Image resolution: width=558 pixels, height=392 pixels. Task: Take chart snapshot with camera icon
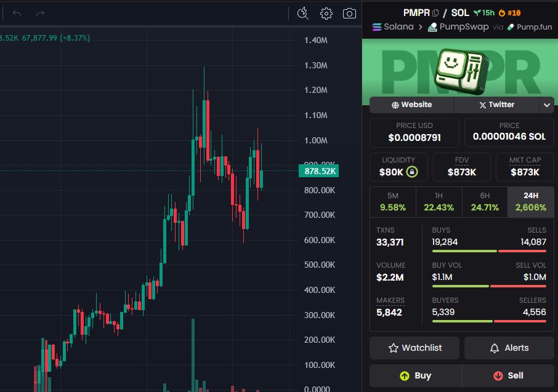349,14
